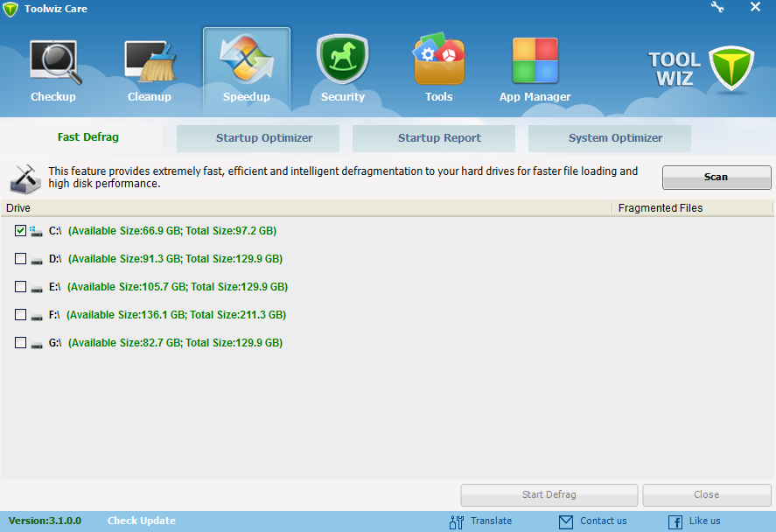The width and height of the screenshot is (776, 532).
Task: Click the Toolwiz Care title bar icon
Action: pyautogui.click(x=10, y=9)
